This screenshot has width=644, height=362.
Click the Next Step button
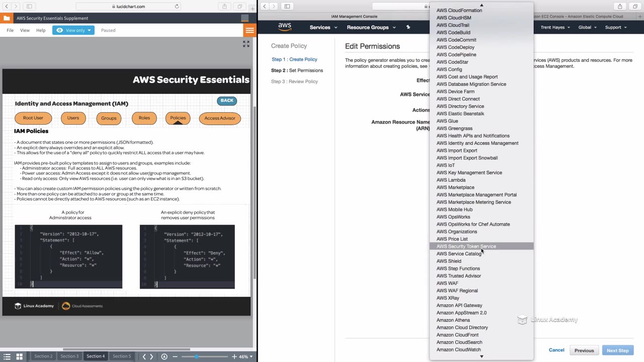(x=617, y=350)
